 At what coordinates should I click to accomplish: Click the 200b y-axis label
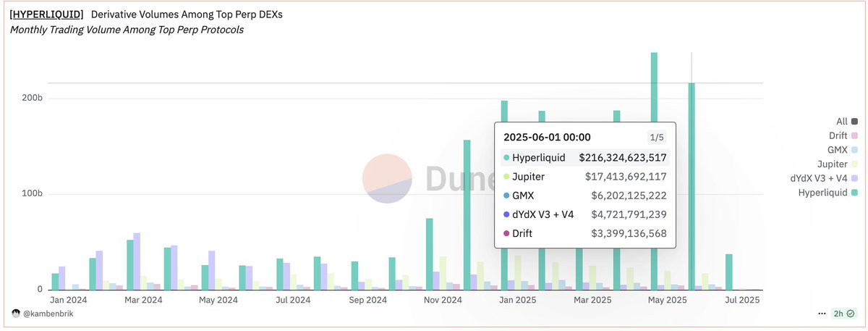(32, 98)
